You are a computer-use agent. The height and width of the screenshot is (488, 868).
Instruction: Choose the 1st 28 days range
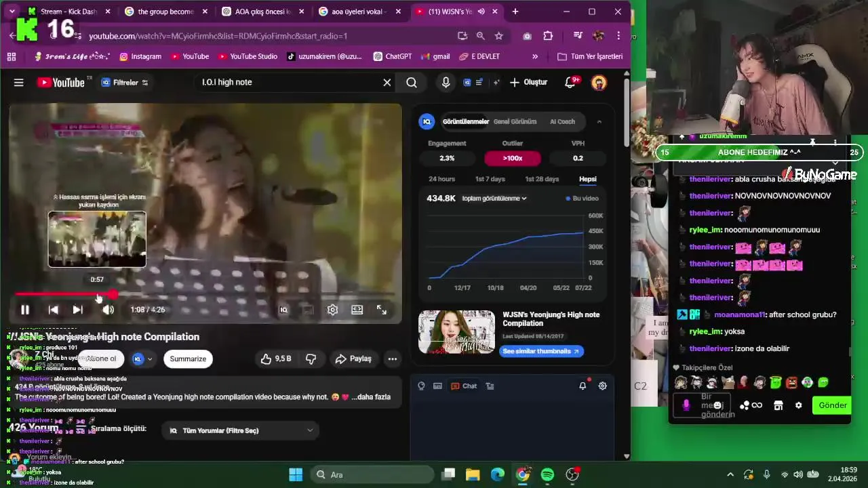[542, 179]
